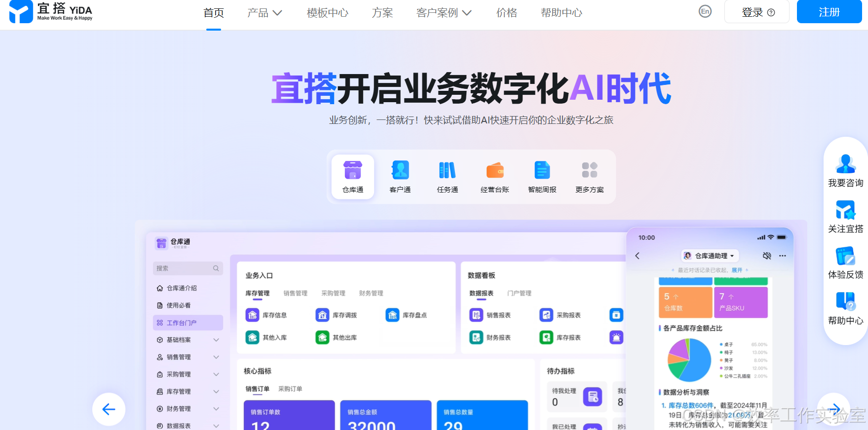This screenshot has height=430, width=868.
Task: Click the 库存盘点 icon
Action: [x=392, y=315]
